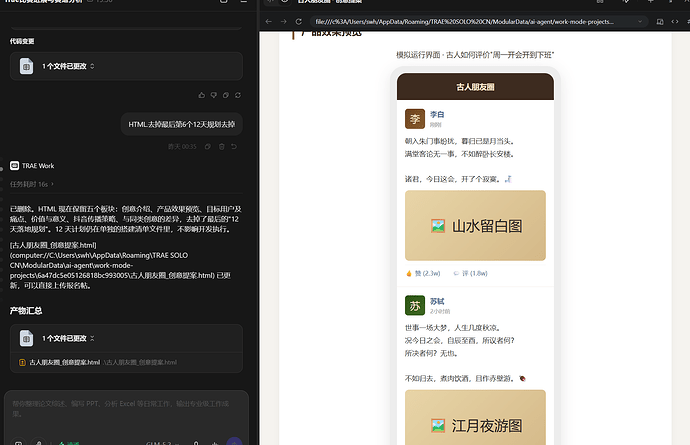Go back in the preview browser
Viewport: 690px width, 445px height.
pos(269,22)
